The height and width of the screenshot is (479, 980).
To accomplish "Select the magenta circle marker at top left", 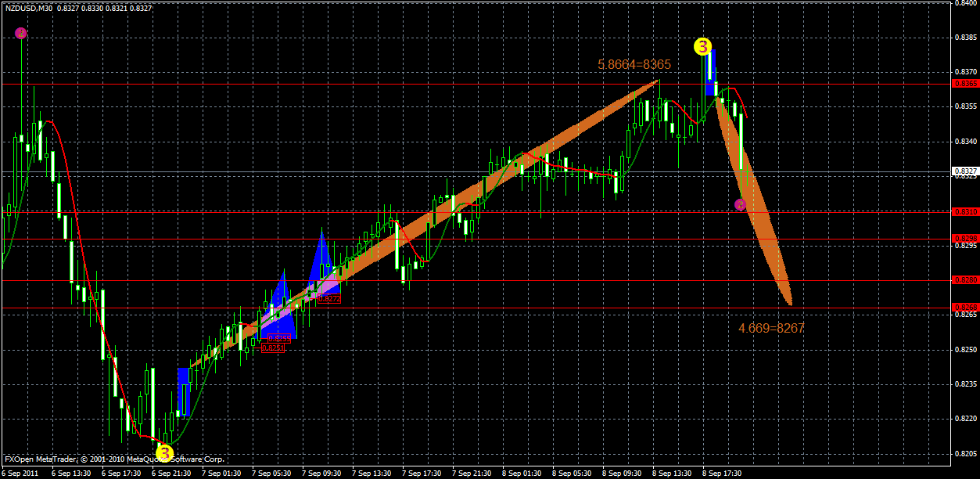I will [x=20, y=33].
